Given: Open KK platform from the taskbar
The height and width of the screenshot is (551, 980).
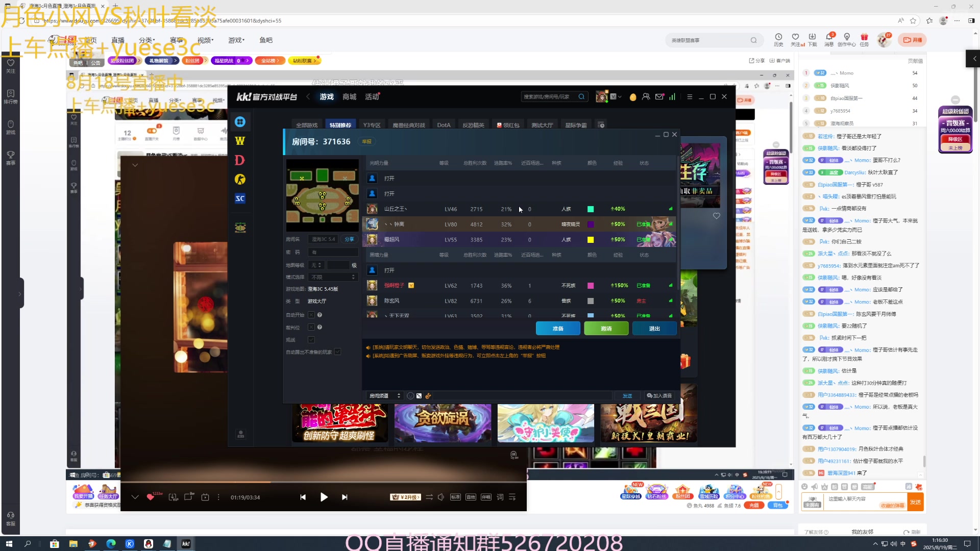Looking at the screenshot, I should [x=186, y=544].
